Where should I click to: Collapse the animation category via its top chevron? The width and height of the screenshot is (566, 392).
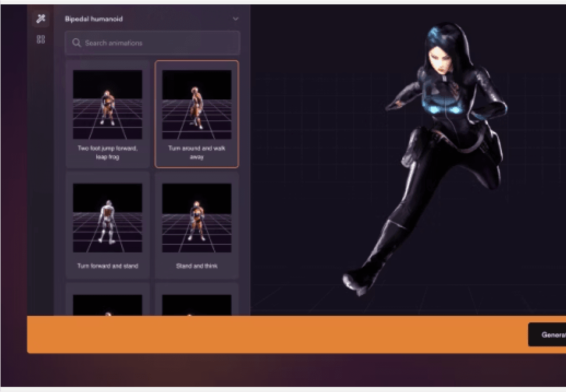(x=236, y=18)
